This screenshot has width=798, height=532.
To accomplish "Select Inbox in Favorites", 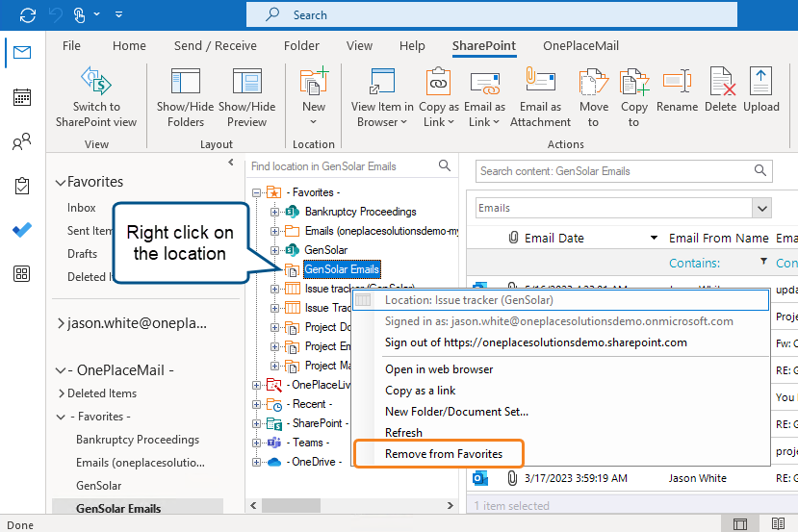I will coord(82,208).
